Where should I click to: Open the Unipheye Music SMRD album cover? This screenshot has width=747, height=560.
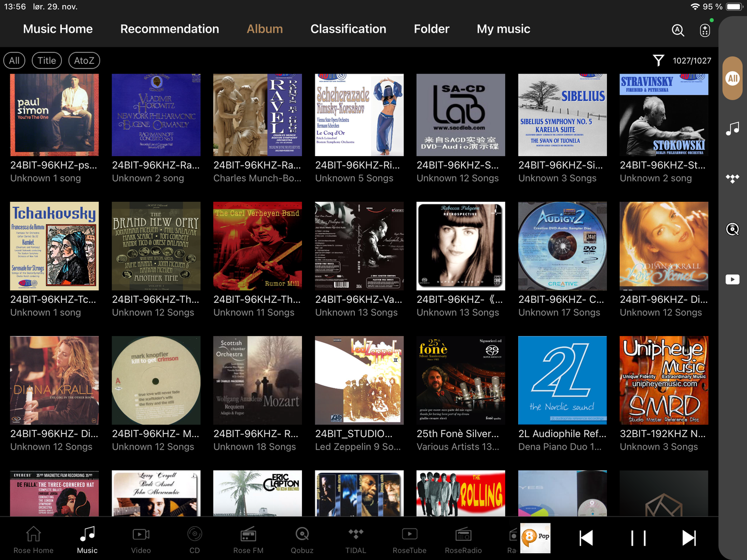[664, 381]
